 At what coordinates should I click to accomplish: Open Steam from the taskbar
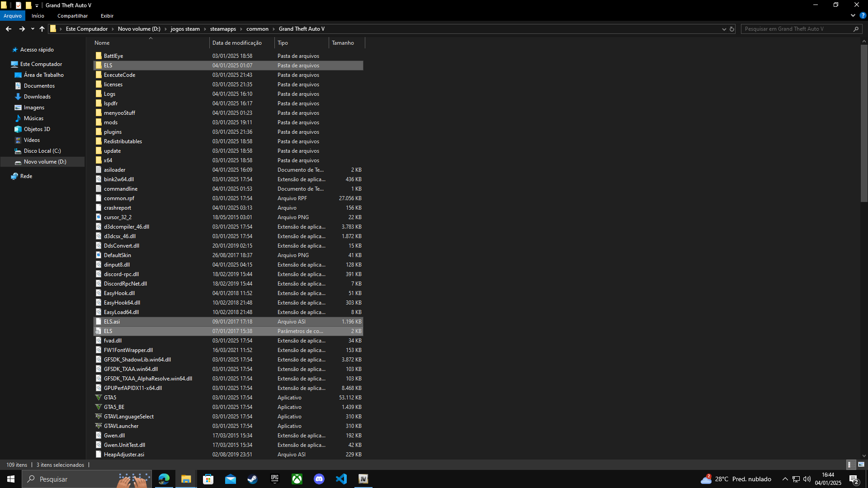pyautogui.click(x=252, y=479)
